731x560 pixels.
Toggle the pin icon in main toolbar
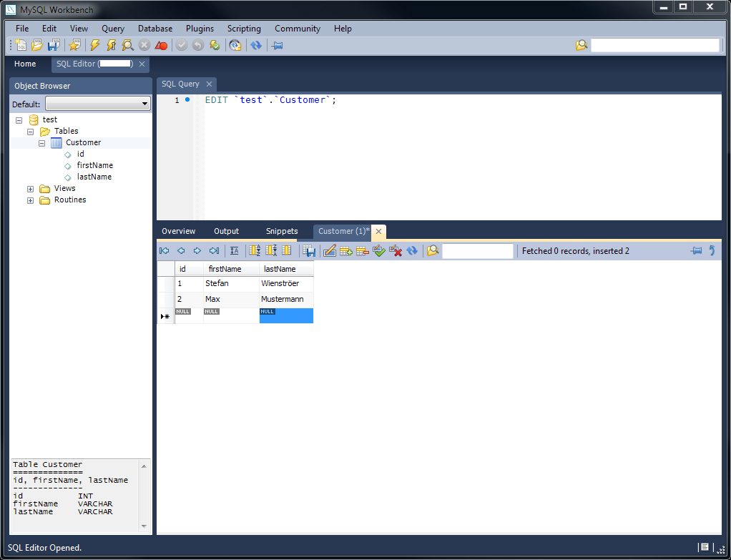coord(278,46)
